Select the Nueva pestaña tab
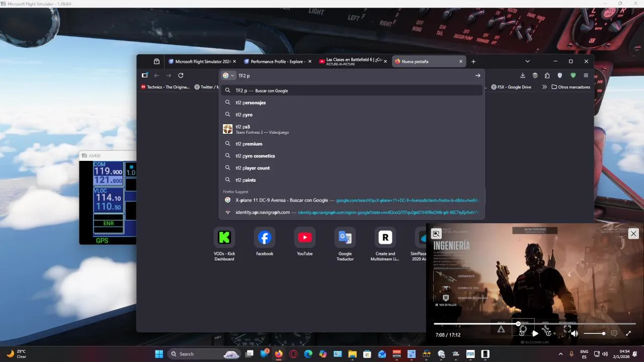Screen dimensions: 644x362 click(429, 61)
